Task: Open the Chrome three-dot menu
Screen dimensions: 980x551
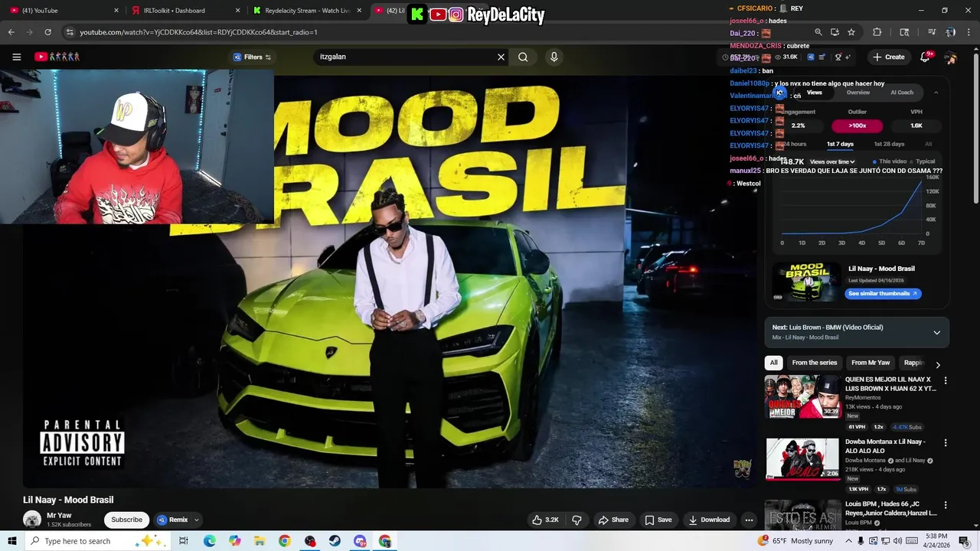Action: tap(969, 32)
